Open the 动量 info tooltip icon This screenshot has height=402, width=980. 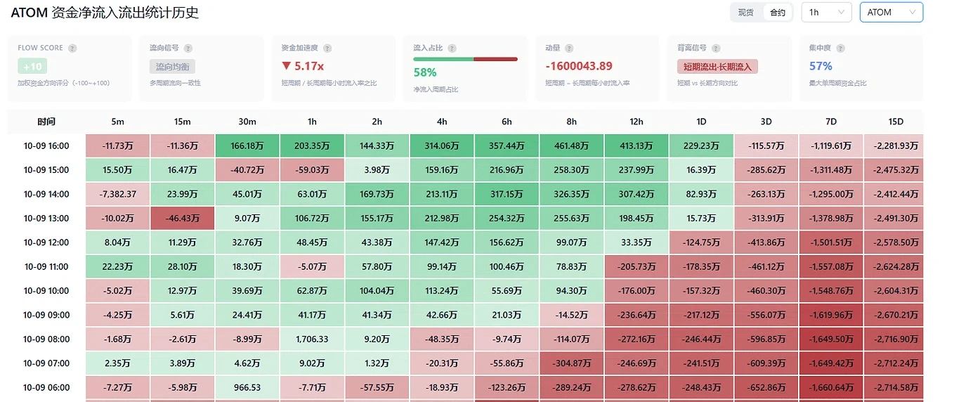(x=569, y=48)
